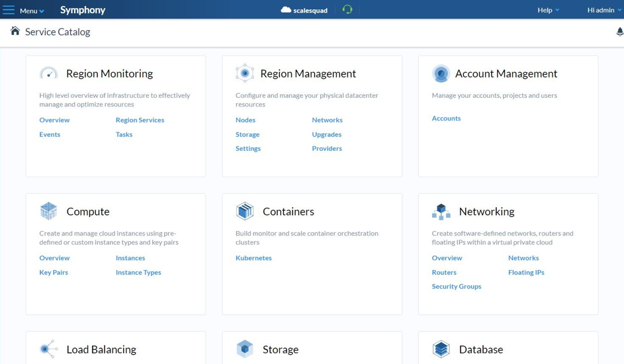Click the scalesquad region name
The height and width of the screenshot is (364, 624).
[310, 11]
